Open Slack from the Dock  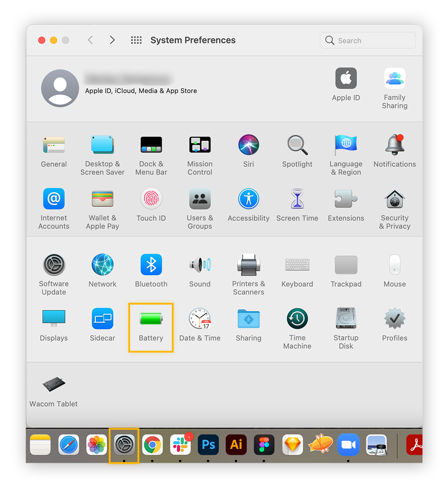click(180, 444)
